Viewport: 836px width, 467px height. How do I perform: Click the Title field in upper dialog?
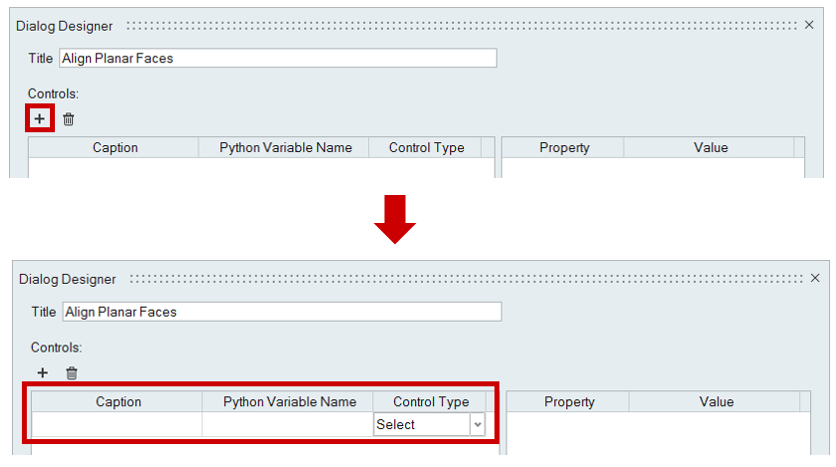point(277,58)
